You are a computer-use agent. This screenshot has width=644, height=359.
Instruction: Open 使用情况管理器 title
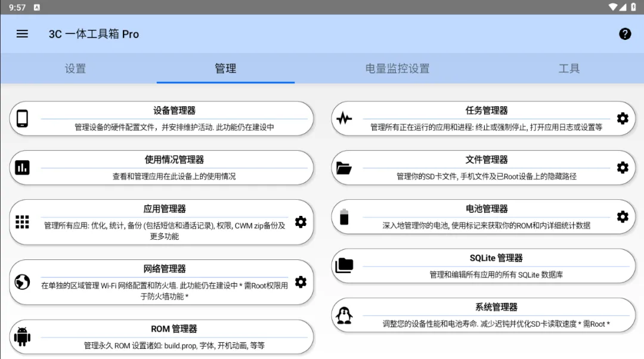(174, 159)
